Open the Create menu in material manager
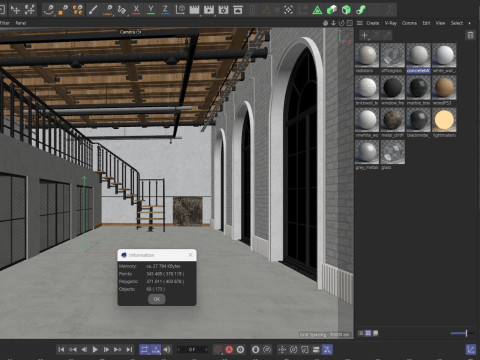The height and width of the screenshot is (360, 480). point(373,23)
